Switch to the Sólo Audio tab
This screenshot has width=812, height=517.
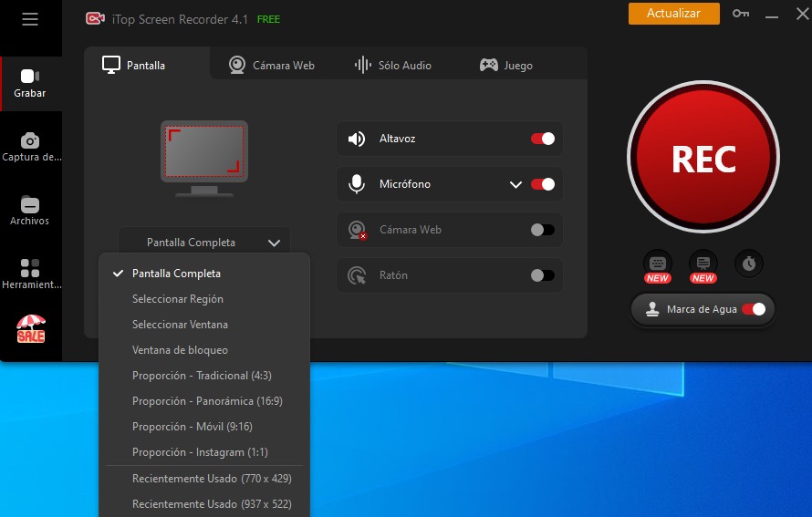392,66
